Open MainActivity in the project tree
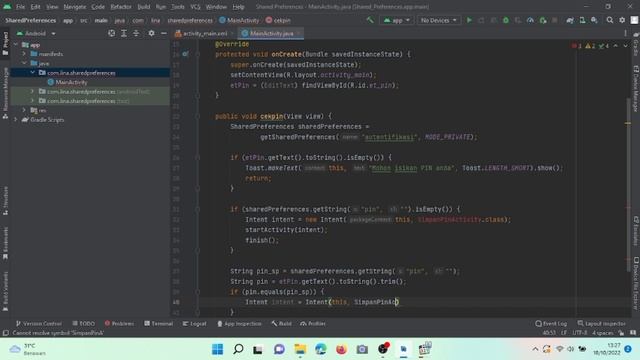Viewport: 640px width, 360px height. coord(67,82)
